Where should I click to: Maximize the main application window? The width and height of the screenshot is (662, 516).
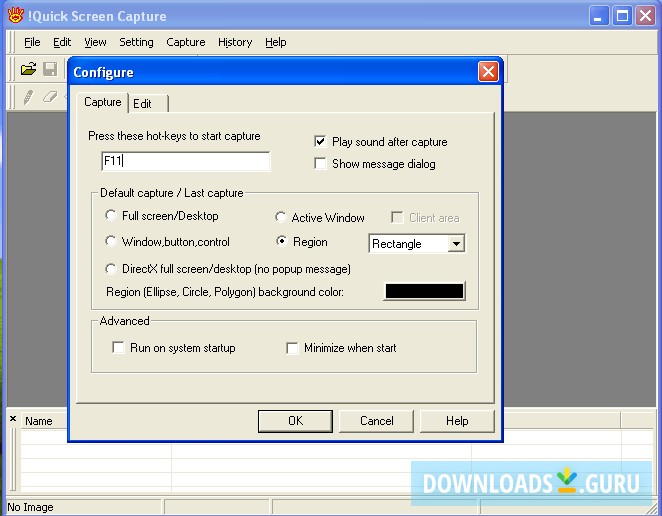[x=622, y=16]
